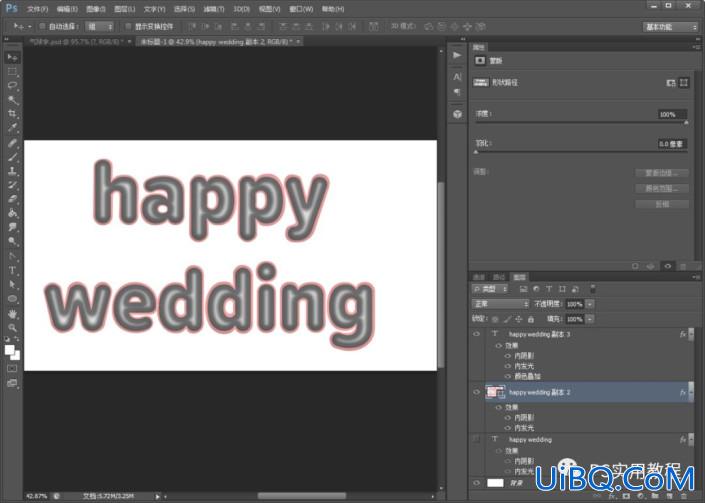Open the layer filter 类型 dropdown
The height and width of the screenshot is (503, 705).
490,289
